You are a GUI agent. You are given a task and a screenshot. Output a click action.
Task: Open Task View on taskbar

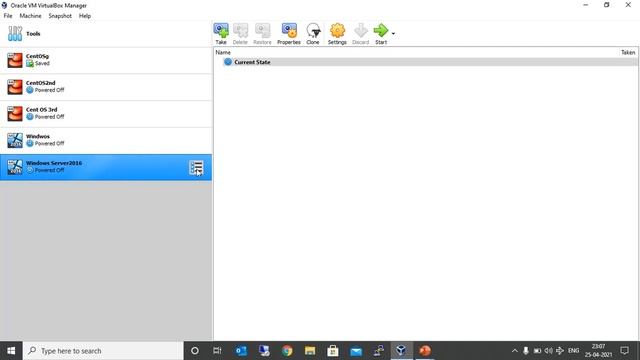point(217,351)
